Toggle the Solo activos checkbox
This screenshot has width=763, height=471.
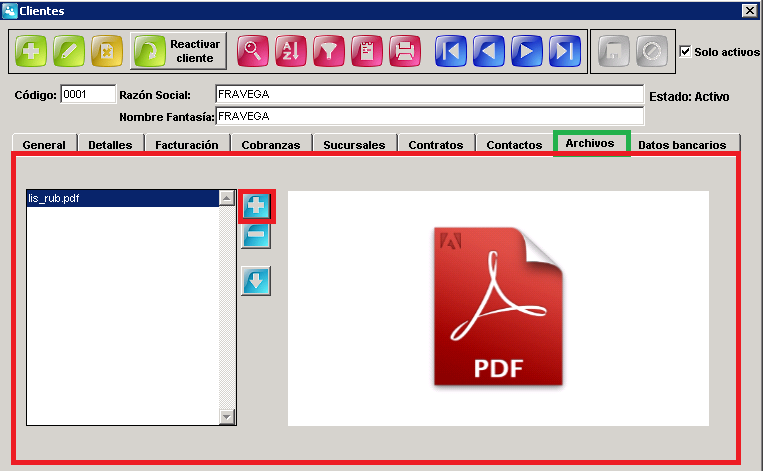point(685,51)
